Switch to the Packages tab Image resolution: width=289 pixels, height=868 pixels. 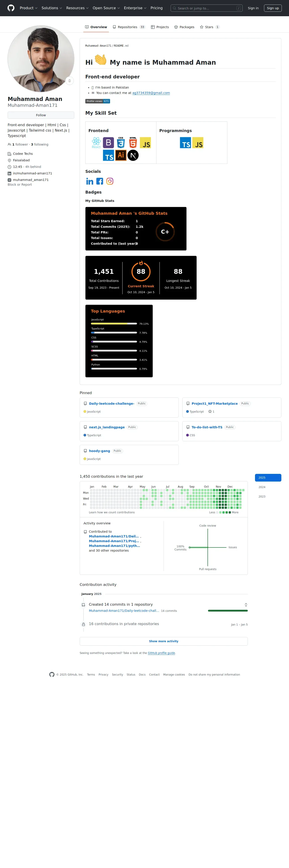(184, 27)
